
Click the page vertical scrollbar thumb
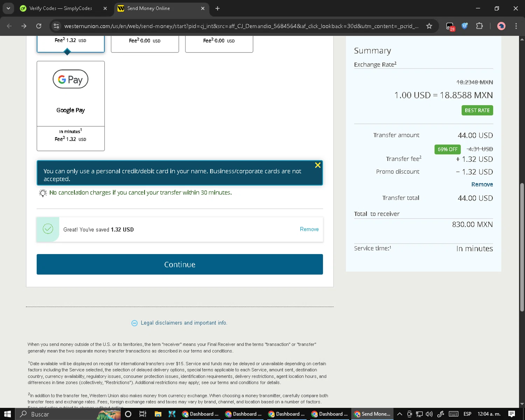pyautogui.click(x=522, y=247)
